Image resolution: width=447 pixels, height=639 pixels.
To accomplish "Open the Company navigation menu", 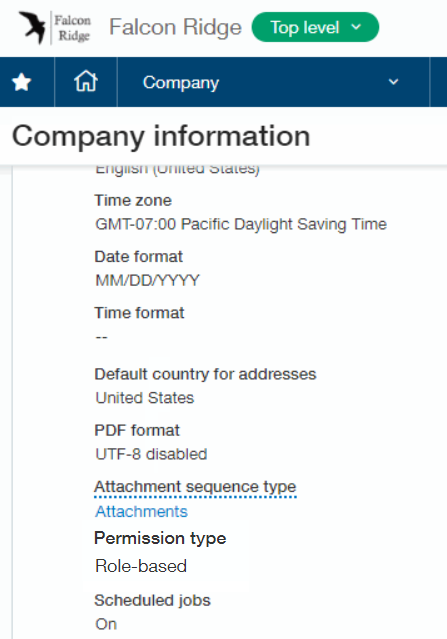I will tap(273, 82).
